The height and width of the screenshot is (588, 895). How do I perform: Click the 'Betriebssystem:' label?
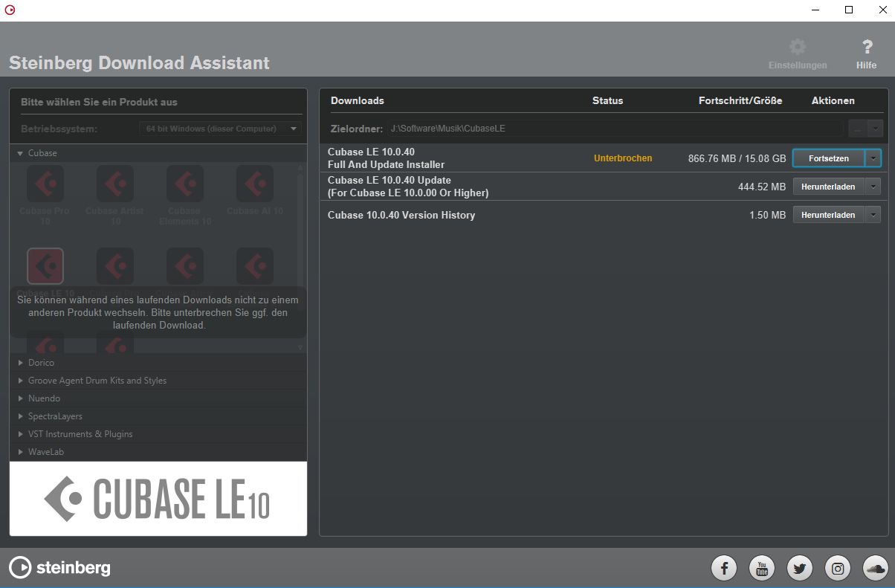point(59,129)
